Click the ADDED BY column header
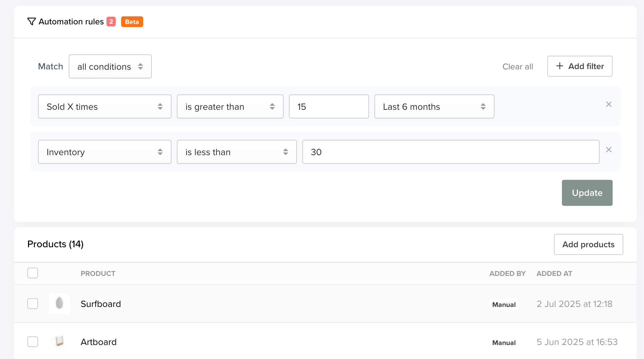Image resolution: width=644 pixels, height=359 pixels. click(x=508, y=274)
